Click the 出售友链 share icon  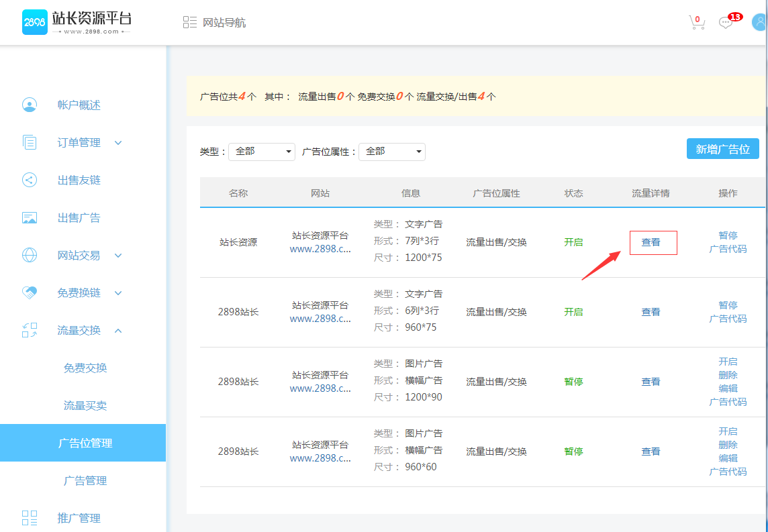30,180
